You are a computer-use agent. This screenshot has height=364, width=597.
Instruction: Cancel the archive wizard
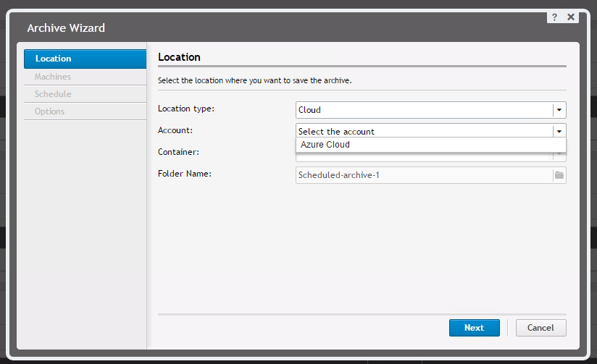[540, 328]
